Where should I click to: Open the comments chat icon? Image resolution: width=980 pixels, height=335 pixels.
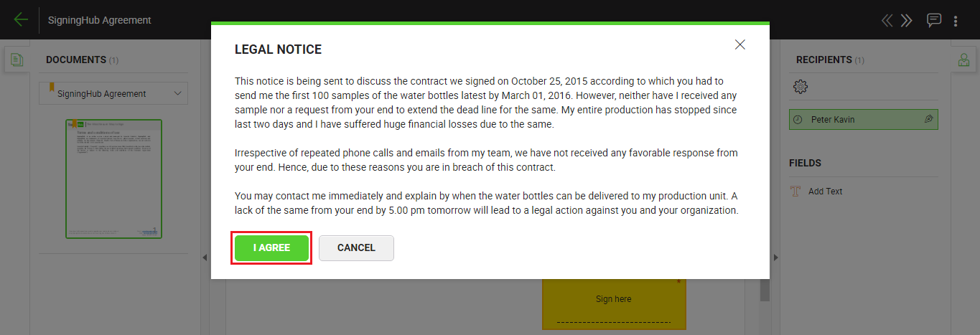pos(933,20)
